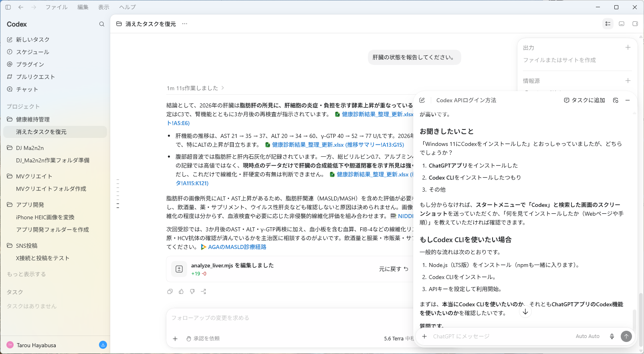Click the chat panel vertical scrollbar
Viewport: 644px width, 354px height.
point(634,319)
